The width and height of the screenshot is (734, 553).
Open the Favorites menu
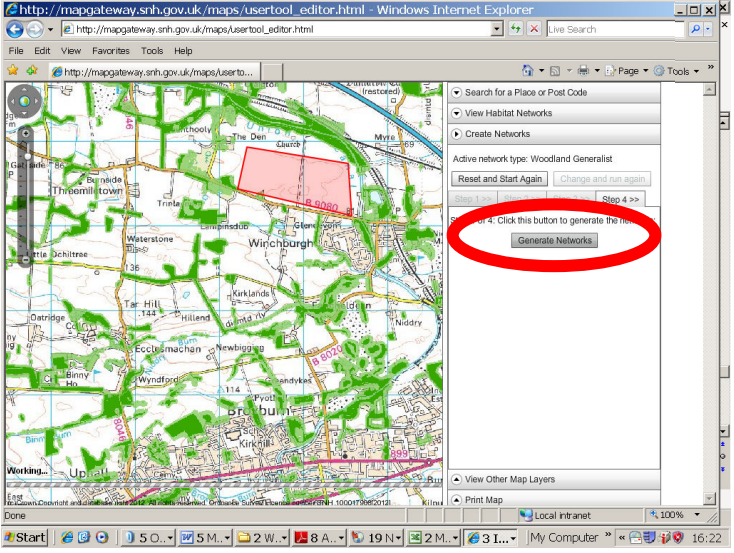click(110, 51)
